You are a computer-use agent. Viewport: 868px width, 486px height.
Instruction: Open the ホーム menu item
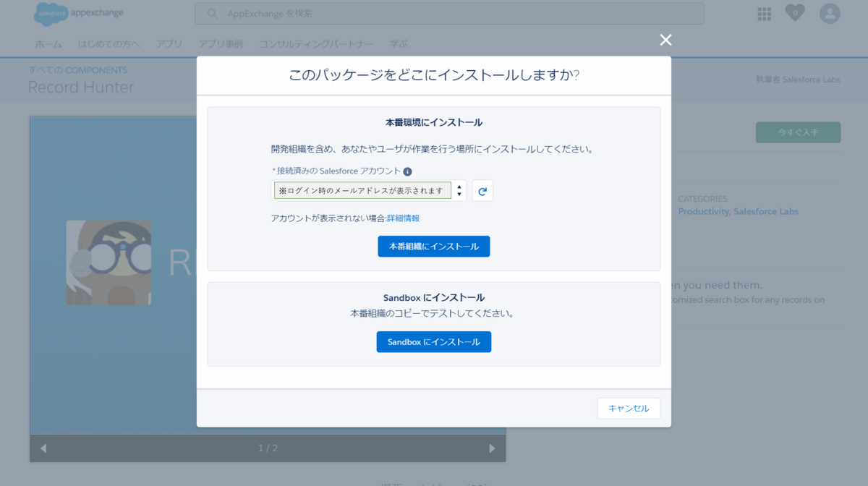click(48, 44)
